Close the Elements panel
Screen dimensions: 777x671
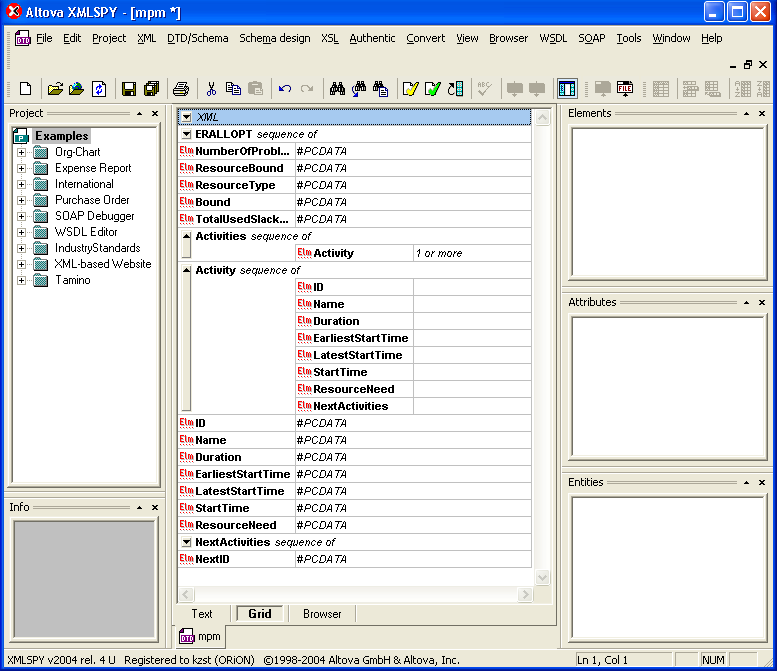[762, 113]
